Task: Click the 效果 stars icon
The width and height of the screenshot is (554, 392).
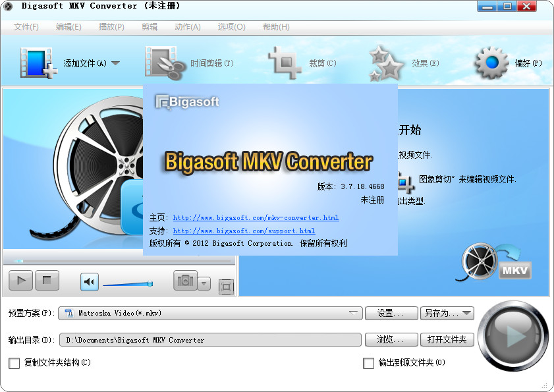Action: [386, 63]
